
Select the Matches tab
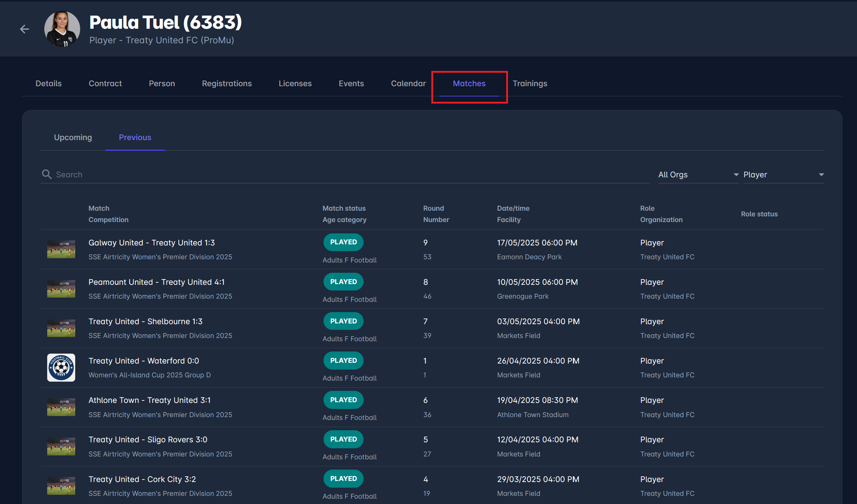(469, 83)
